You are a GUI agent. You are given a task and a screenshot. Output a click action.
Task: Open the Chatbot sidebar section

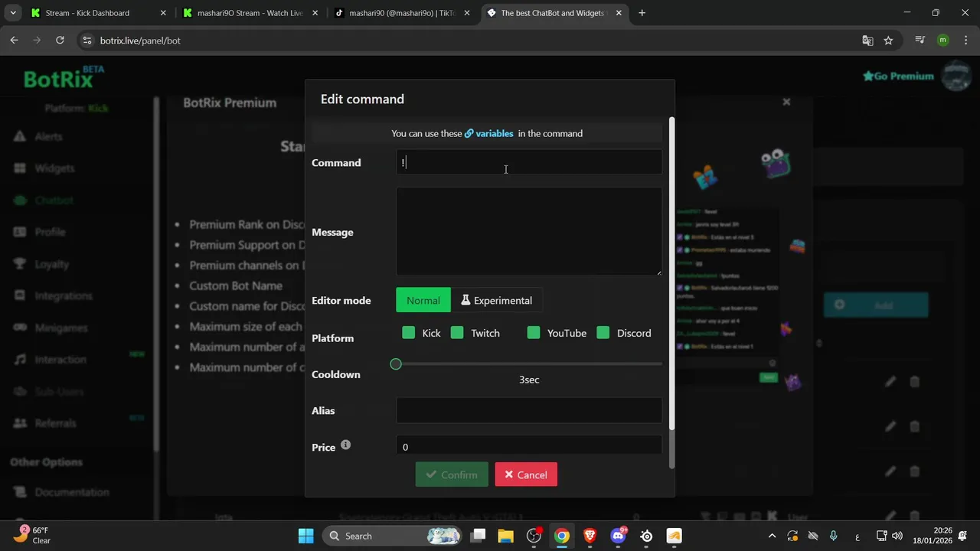[54, 201]
